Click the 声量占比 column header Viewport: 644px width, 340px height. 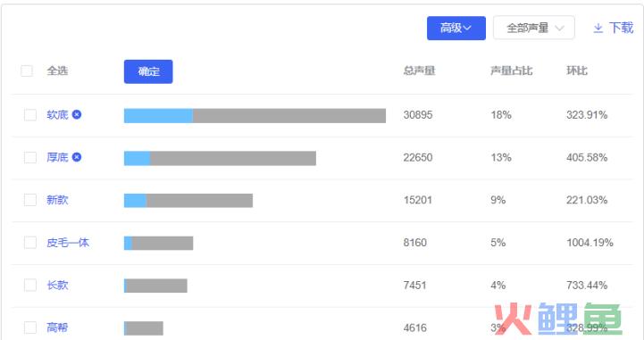point(511,71)
